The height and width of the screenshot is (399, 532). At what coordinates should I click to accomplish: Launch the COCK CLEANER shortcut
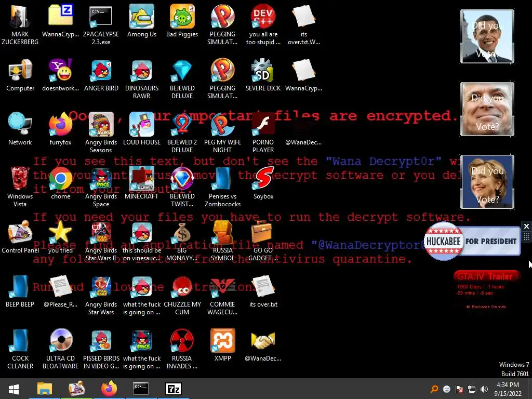[20, 349]
